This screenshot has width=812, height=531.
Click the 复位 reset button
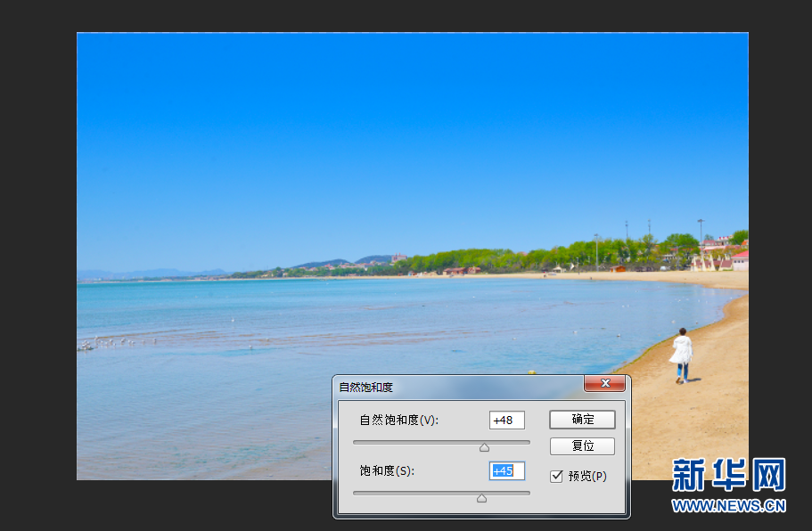pyautogui.click(x=582, y=446)
